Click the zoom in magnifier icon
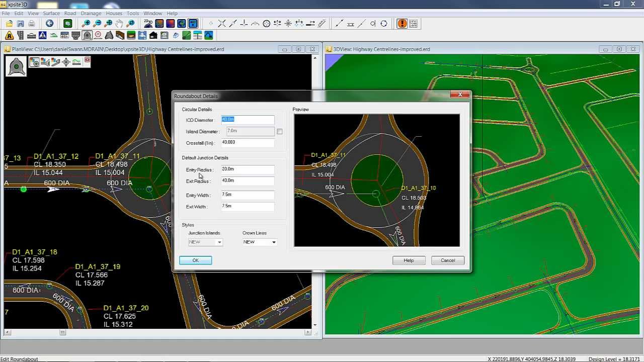The width and height of the screenshot is (644, 362). pyautogui.click(x=86, y=24)
